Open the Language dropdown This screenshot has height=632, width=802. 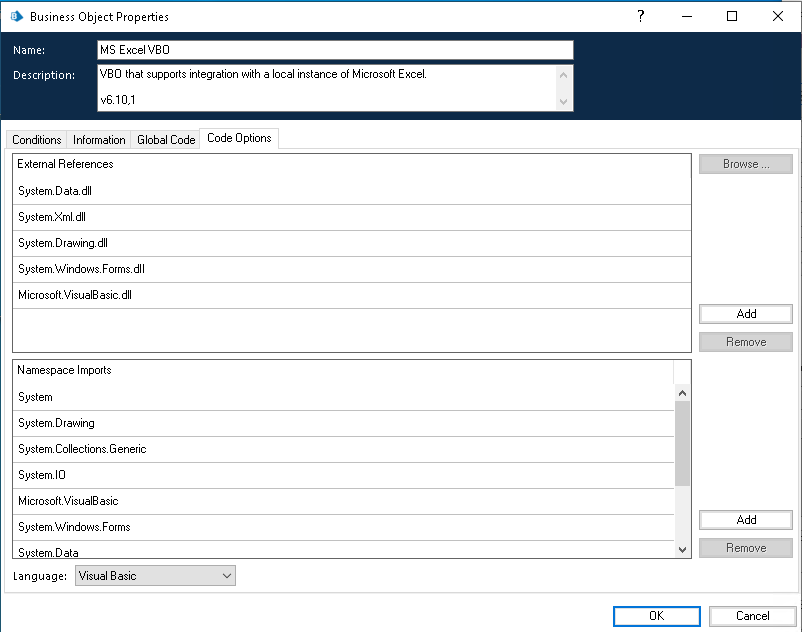(155, 576)
